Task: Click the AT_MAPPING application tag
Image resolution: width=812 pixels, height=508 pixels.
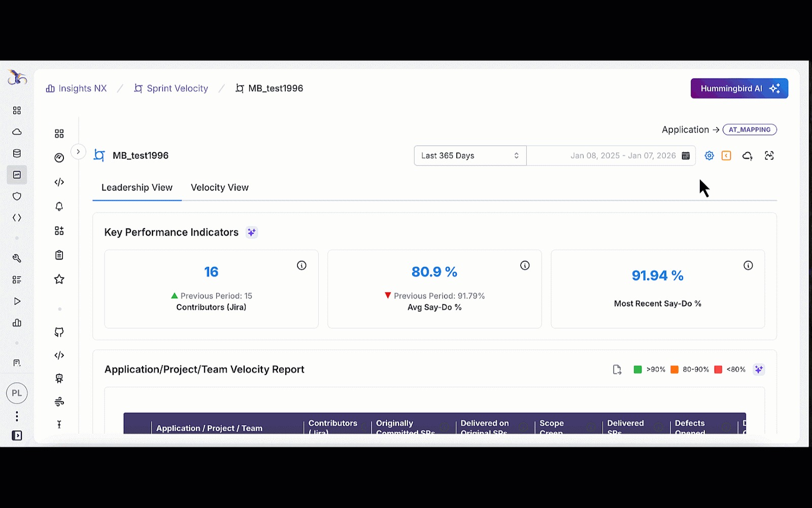Action: pos(749,130)
